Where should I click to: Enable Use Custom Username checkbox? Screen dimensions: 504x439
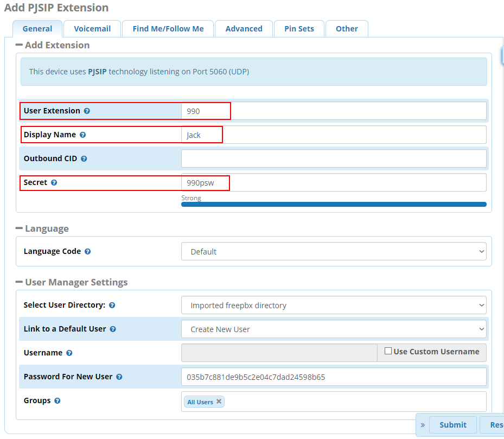(388, 351)
